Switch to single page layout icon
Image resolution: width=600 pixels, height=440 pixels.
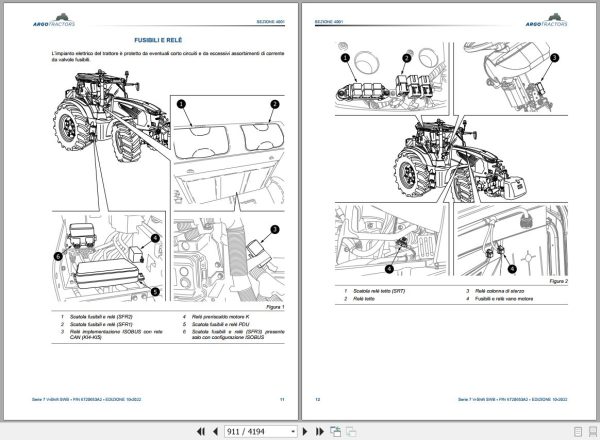click(578, 432)
